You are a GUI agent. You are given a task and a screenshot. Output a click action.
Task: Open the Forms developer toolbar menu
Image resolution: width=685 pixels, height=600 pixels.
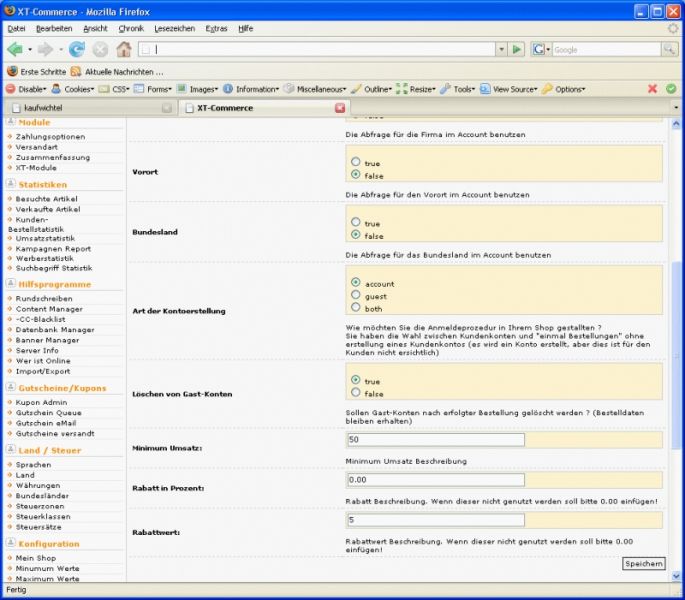point(153,89)
